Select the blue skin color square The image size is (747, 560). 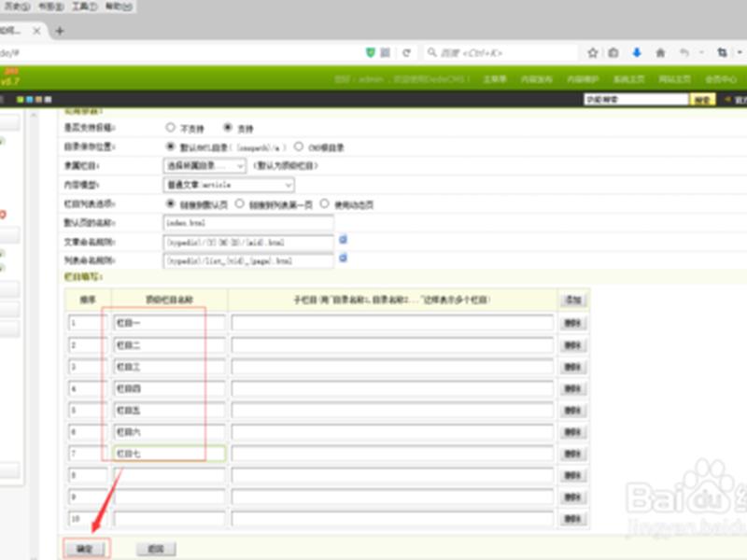[30, 100]
